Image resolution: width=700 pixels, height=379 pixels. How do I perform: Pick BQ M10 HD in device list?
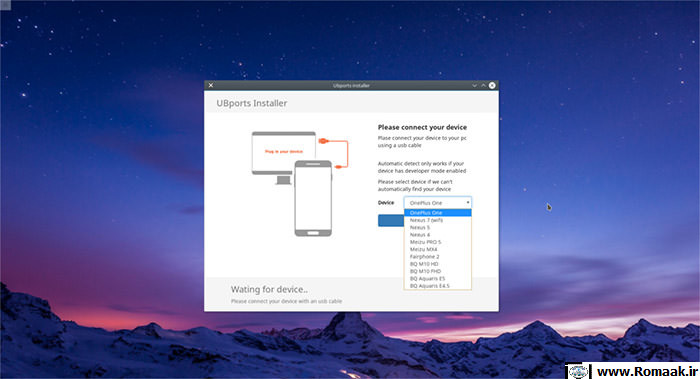coord(438,264)
